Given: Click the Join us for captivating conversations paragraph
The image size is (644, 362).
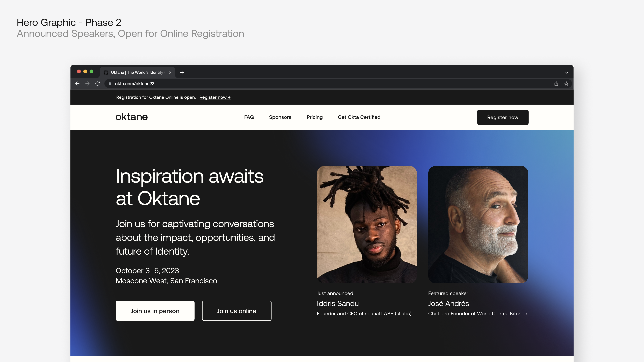Looking at the screenshot, I should [x=195, y=237].
